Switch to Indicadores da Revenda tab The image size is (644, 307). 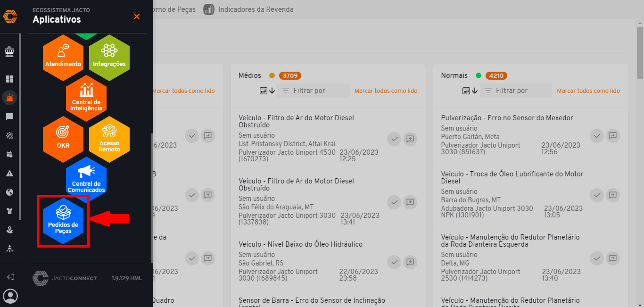pos(248,9)
